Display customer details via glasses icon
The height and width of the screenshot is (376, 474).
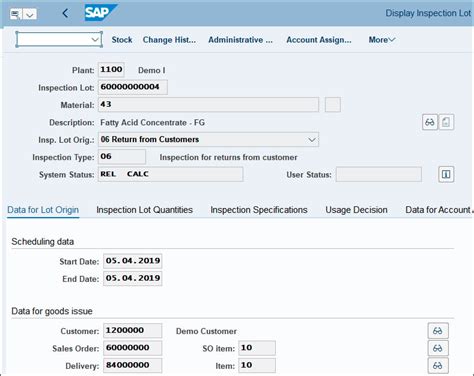(x=438, y=331)
